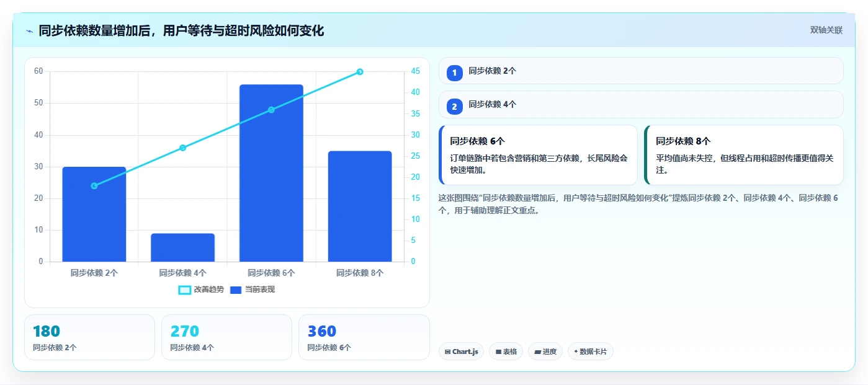Image resolution: width=868 pixels, height=385 pixels.
Task: Click right axis value 45
Action: (x=416, y=71)
